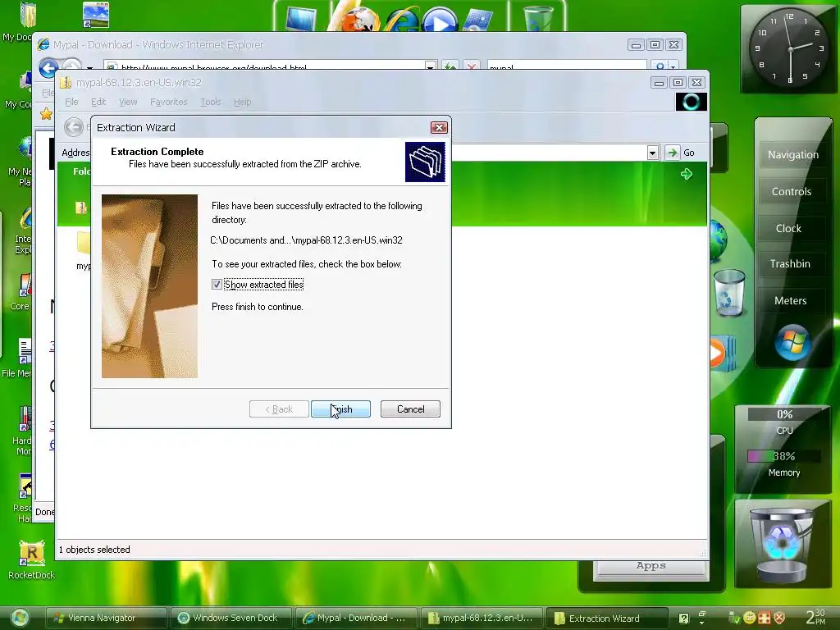Close the Extraction Wizard dialog

[439, 127]
